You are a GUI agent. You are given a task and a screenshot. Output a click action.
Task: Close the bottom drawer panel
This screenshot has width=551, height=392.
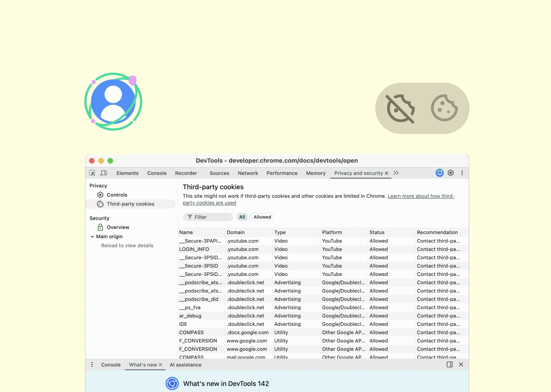[x=461, y=364]
